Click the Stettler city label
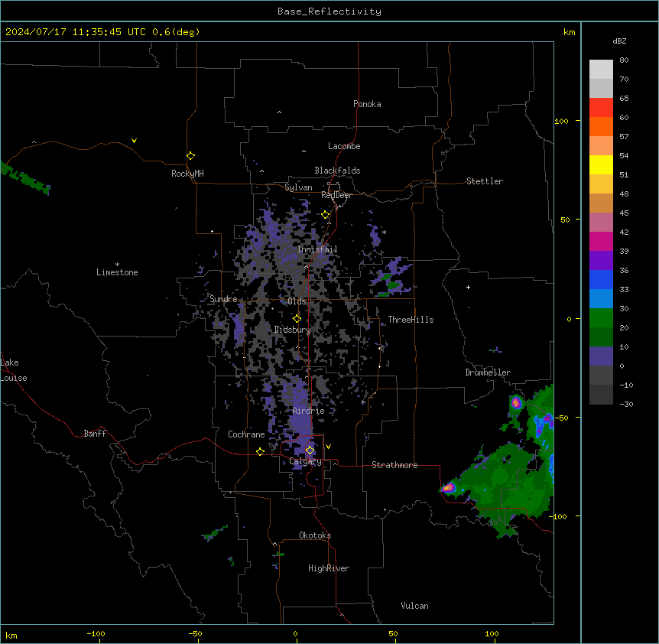The height and width of the screenshot is (644, 659). 485,181
